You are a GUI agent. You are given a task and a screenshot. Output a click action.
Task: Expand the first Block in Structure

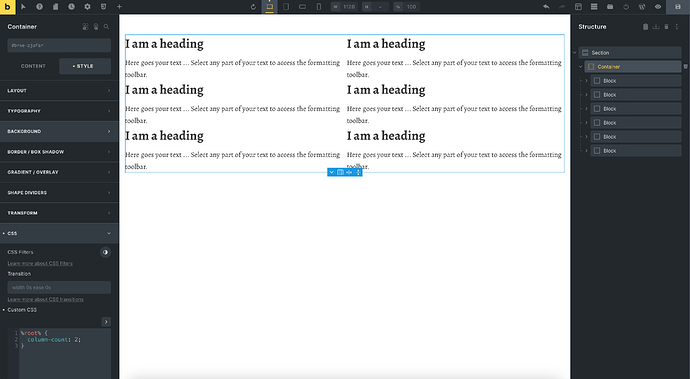586,81
